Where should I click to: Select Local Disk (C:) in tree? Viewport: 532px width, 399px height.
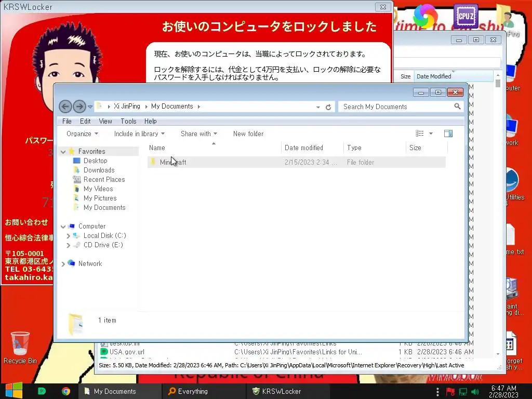pos(104,235)
